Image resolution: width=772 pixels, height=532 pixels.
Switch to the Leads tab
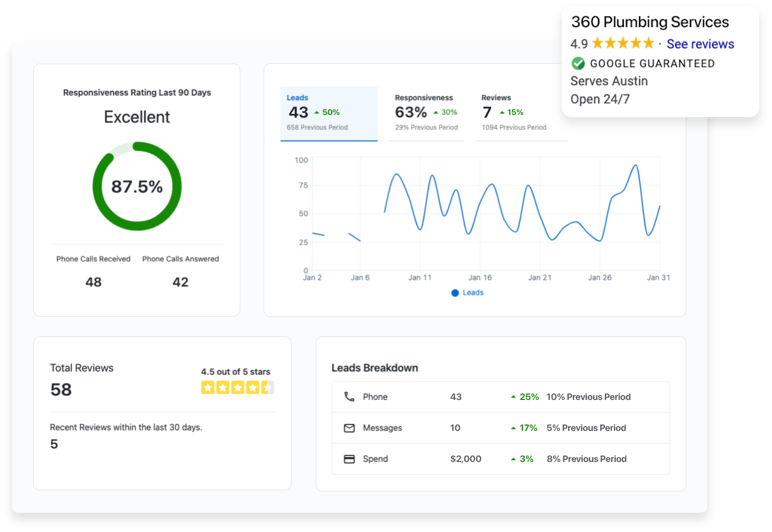tap(328, 112)
